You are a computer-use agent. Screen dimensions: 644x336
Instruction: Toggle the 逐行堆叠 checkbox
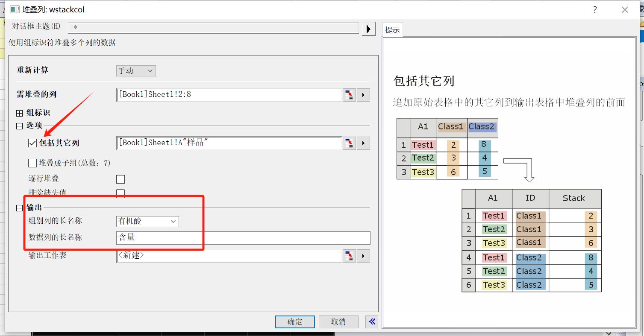[121, 179]
